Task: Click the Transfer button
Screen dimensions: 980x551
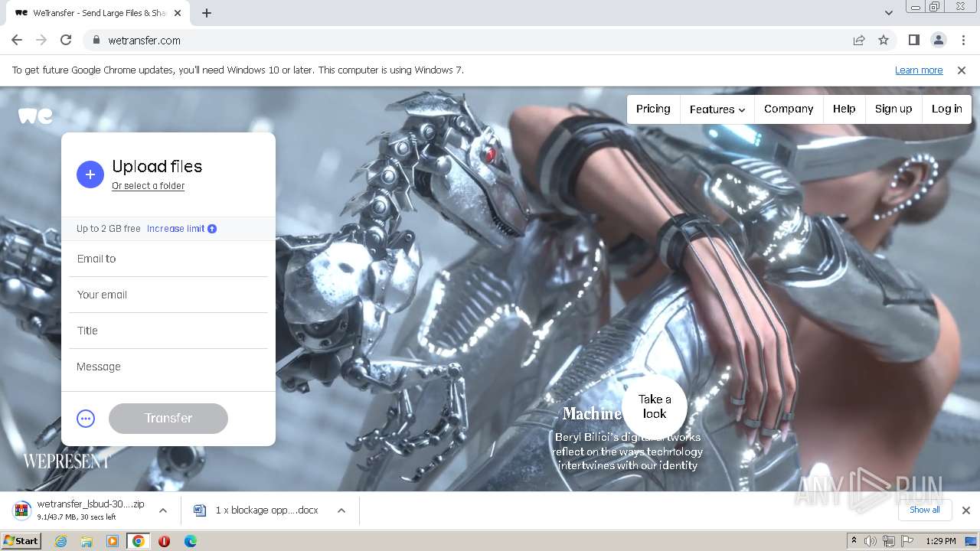Action: tap(168, 419)
